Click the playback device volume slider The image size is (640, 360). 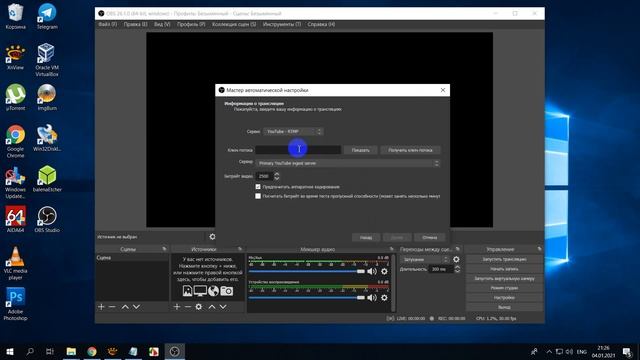pos(307,298)
